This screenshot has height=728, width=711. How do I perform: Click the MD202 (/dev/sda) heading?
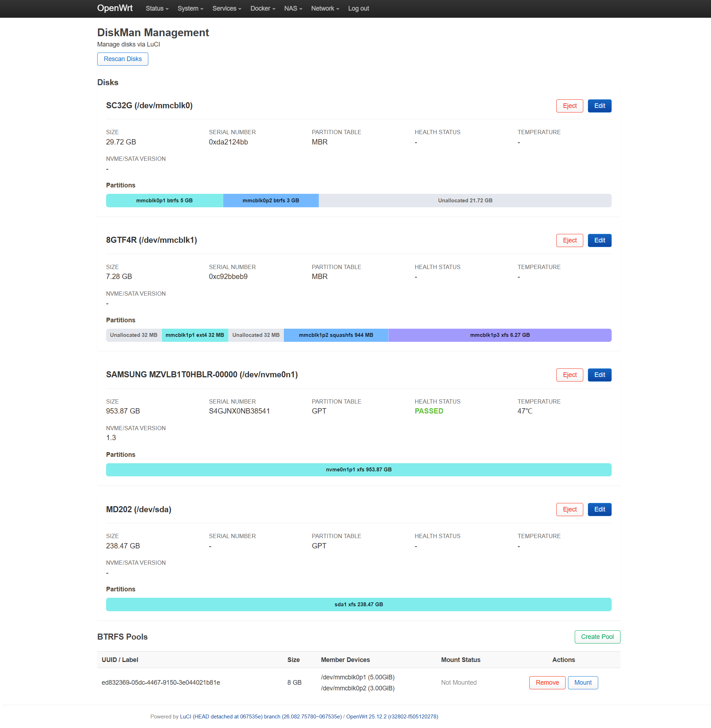pyautogui.click(x=138, y=509)
